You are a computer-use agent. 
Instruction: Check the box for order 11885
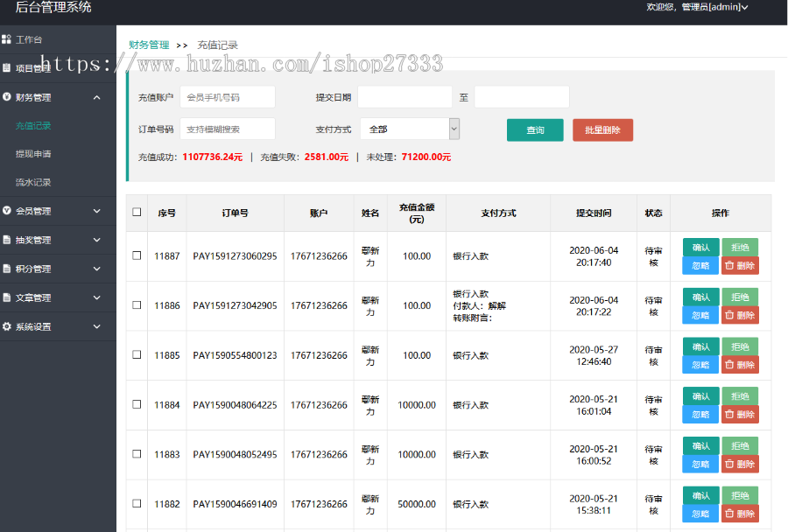point(137,354)
